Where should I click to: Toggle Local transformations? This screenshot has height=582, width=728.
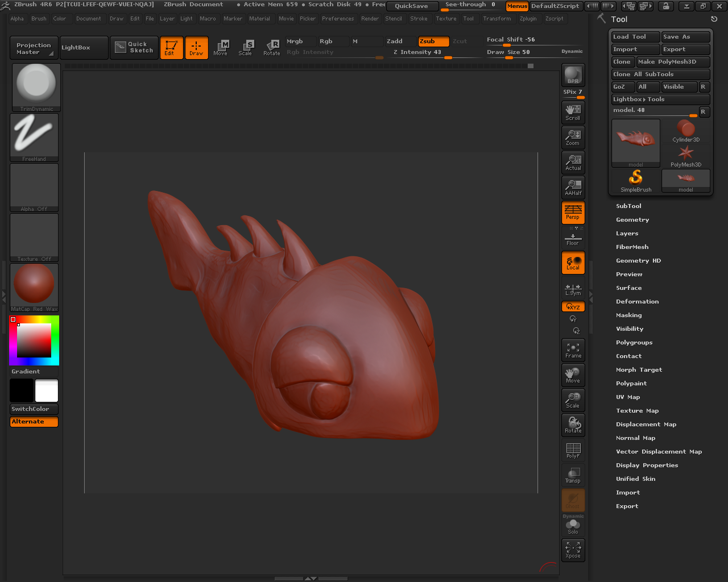(573, 263)
